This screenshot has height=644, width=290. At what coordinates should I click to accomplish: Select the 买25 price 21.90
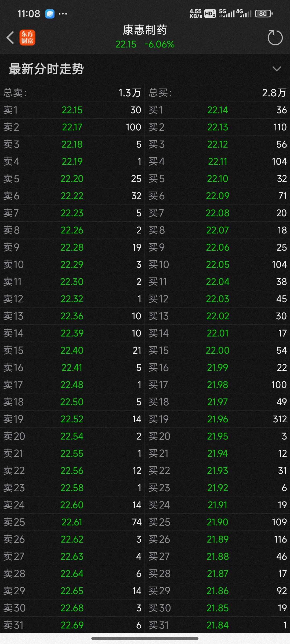click(x=218, y=522)
